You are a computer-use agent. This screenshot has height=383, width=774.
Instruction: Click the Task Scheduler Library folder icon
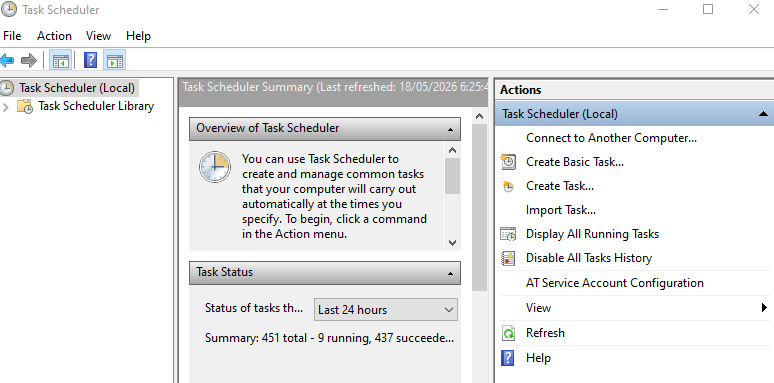pyautogui.click(x=25, y=106)
